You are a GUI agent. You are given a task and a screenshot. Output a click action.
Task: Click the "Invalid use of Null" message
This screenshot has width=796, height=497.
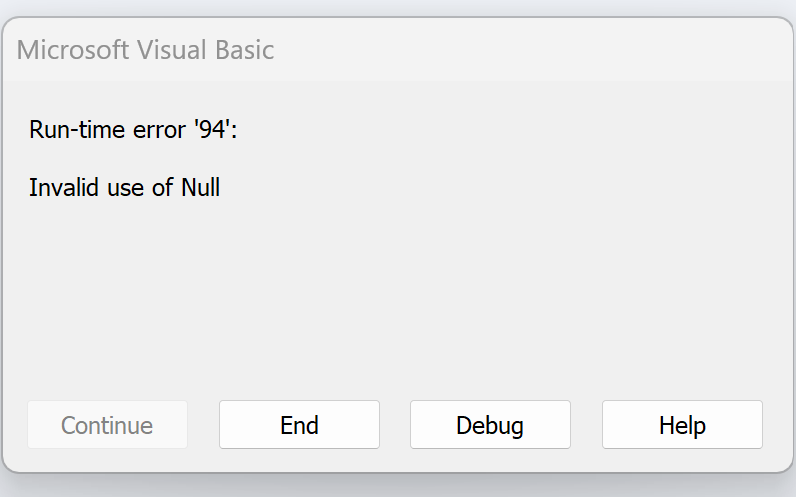point(125,187)
